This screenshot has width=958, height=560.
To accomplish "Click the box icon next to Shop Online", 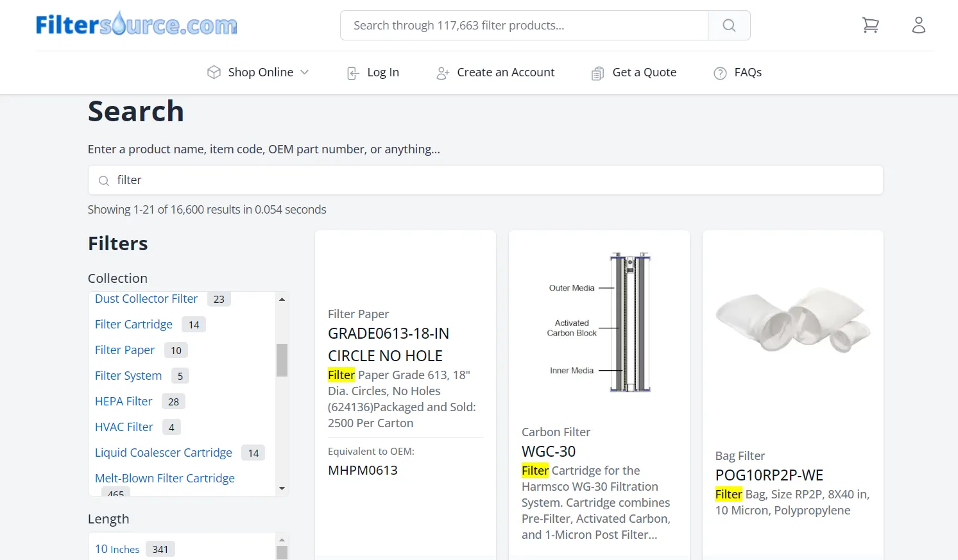I will (x=214, y=72).
